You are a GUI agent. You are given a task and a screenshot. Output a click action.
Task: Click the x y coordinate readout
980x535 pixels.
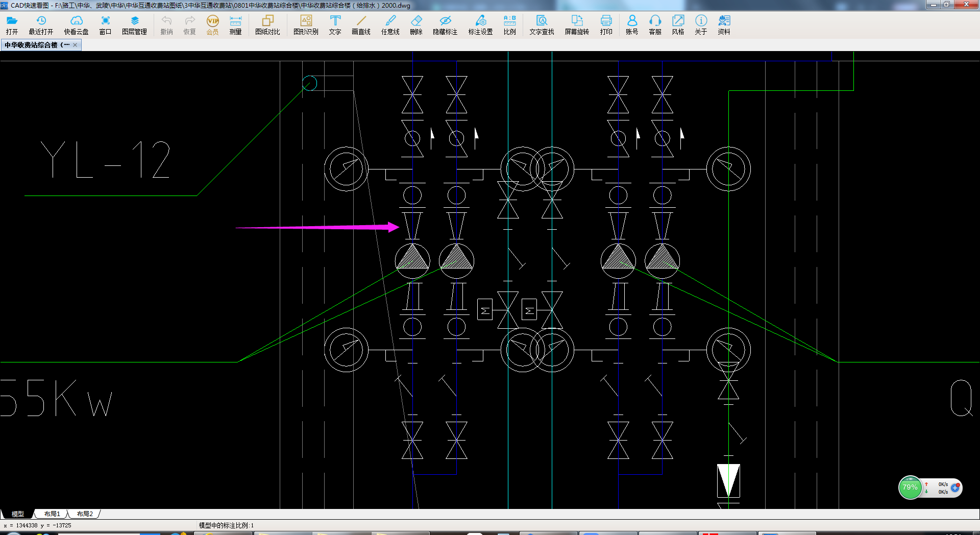38,525
